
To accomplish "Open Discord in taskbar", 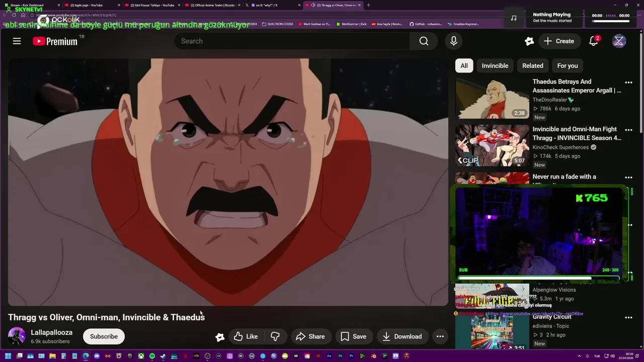I will tap(97, 356).
